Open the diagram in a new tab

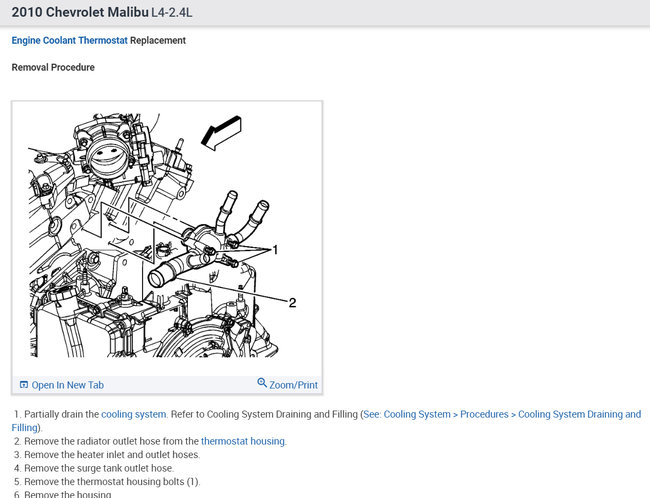(62, 385)
